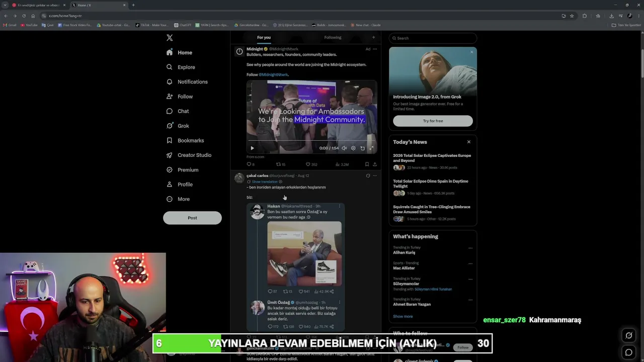The image size is (644, 362).
Task: Toggle picture-in-picture on the Midnight video
Action: (362, 148)
